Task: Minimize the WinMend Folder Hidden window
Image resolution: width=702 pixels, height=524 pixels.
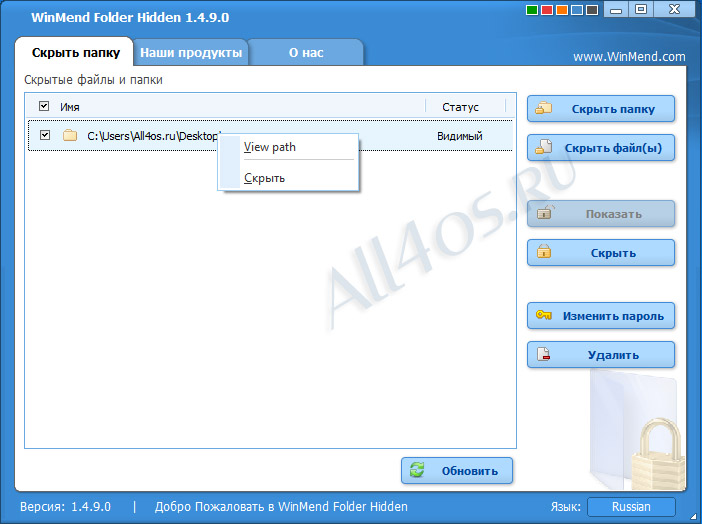Action: (616, 9)
